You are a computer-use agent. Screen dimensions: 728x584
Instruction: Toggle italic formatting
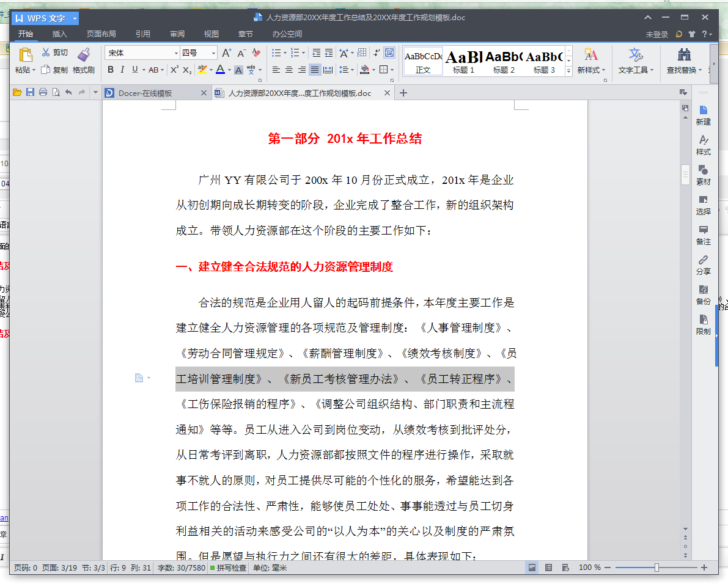(122, 70)
